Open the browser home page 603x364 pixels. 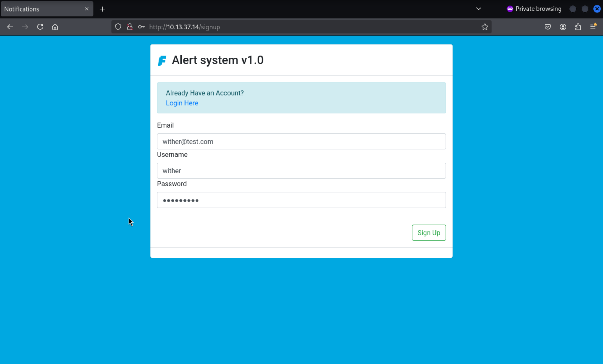point(55,27)
